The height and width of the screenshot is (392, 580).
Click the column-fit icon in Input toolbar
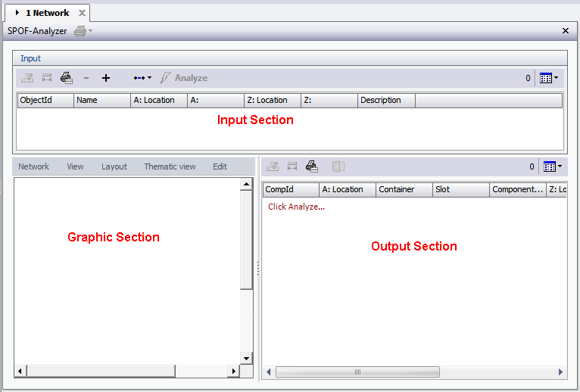pos(47,78)
